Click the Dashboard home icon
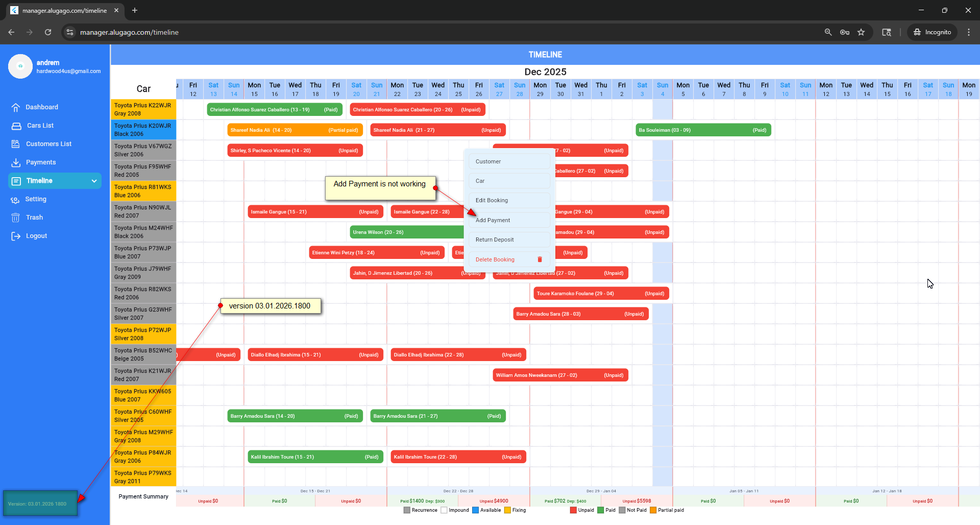This screenshot has width=980, height=525. tap(16, 107)
